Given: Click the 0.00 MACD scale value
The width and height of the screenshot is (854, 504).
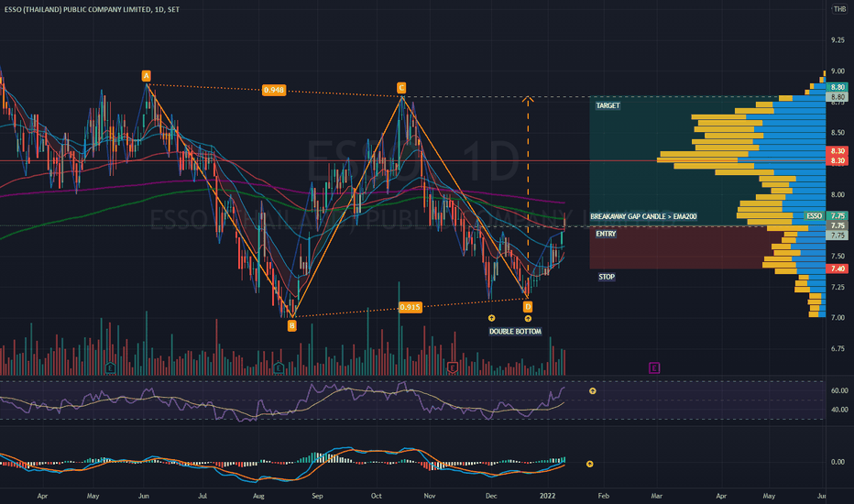Looking at the screenshot, I should 838,462.
